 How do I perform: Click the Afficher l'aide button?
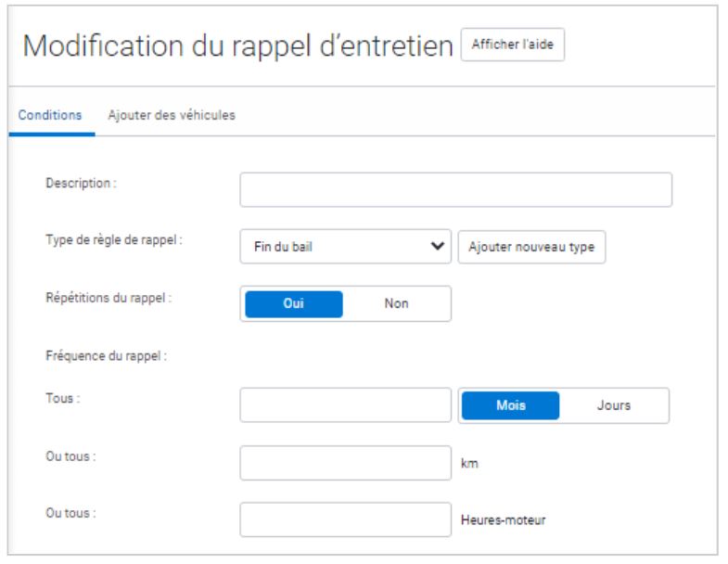pos(512,46)
